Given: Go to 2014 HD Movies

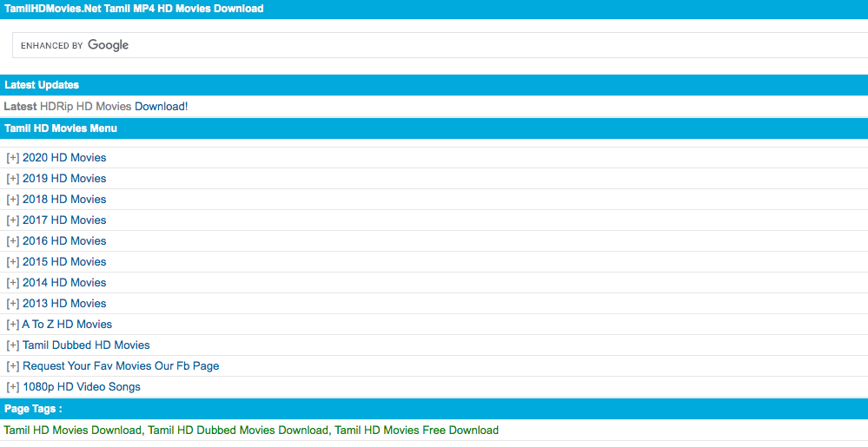Looking at the screenshot, I should (x=64, y=283).
